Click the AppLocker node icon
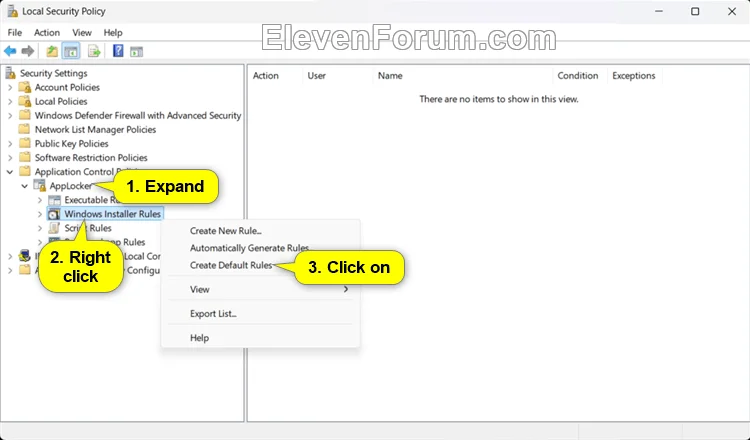 (40, 186)
